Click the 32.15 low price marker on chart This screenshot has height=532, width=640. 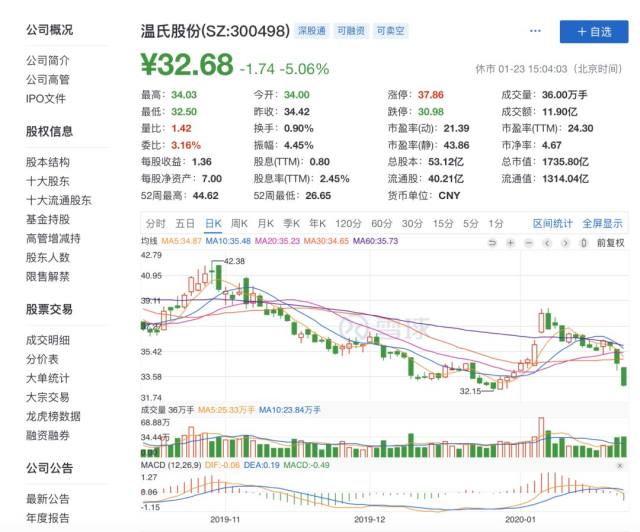click(x=470, y=391)
